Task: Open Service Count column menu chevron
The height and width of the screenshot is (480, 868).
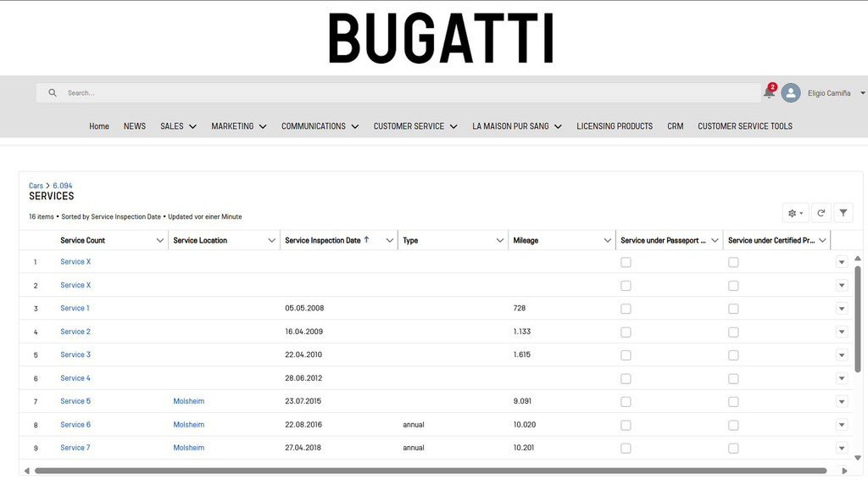Action: pyautogui.click(x=160, y=240)
